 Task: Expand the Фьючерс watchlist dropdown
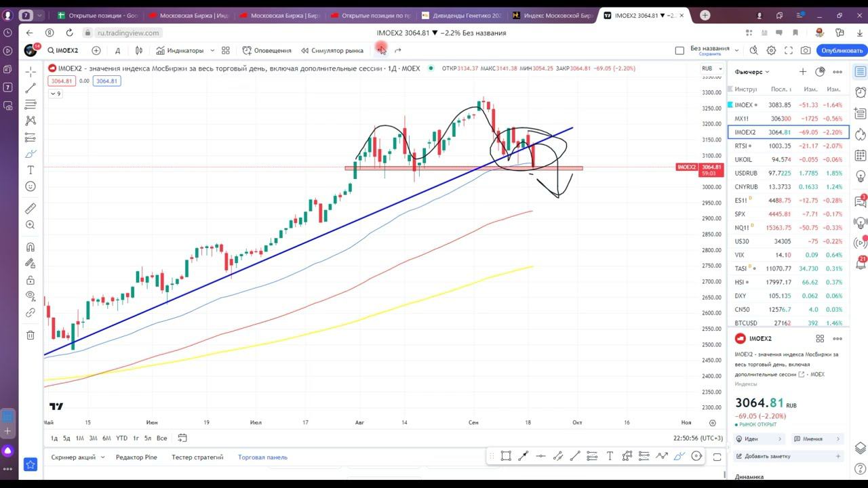point(752,71)
